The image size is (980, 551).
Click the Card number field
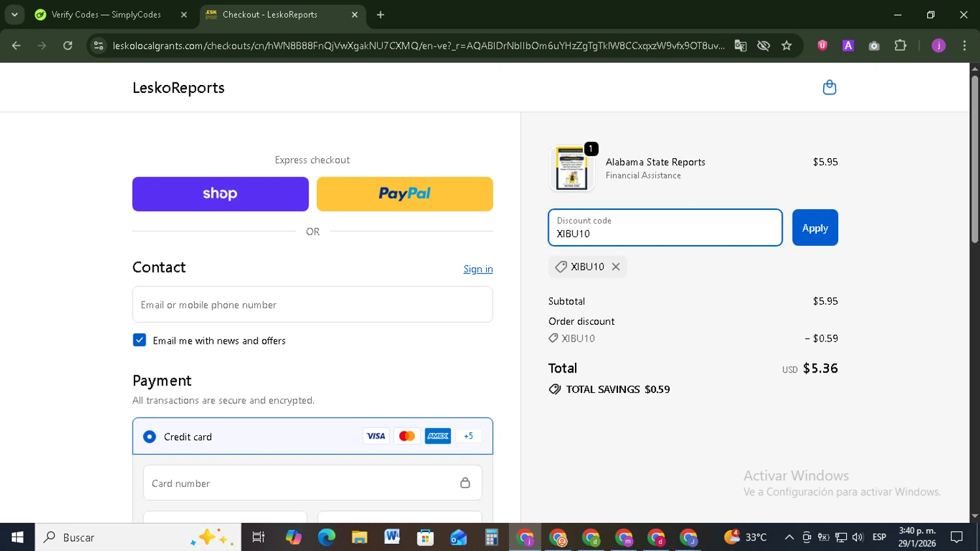[312, 483]
